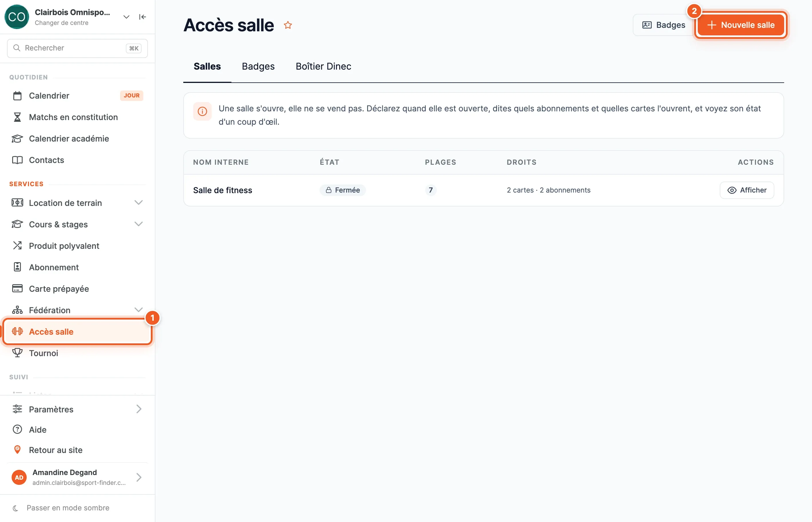Click the hourglass icon for Matchs en constitution
Image resolution: width=812 pixels, height=522 pixels.
(x=17, y=117)
